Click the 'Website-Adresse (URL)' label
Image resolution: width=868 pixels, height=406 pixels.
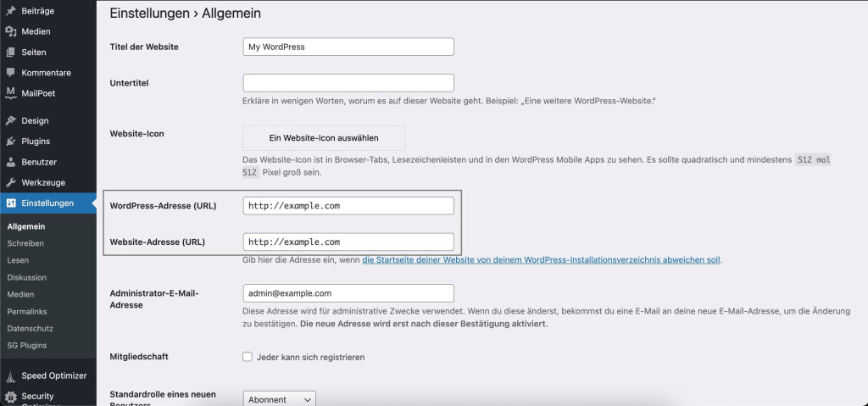pos(157,242)
